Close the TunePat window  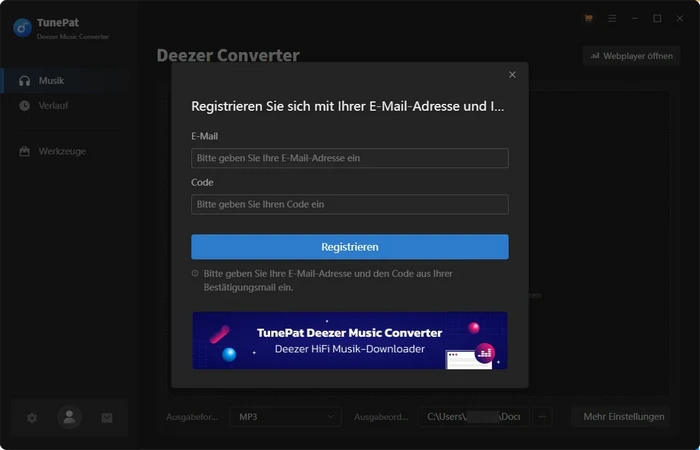(679, 18)
